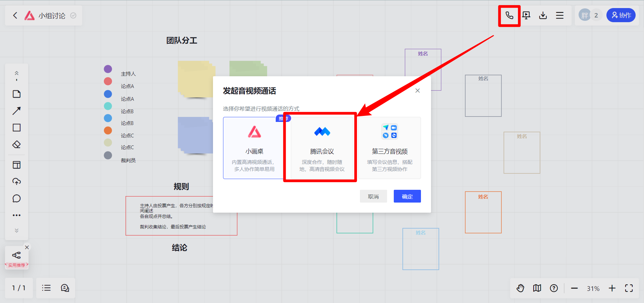Image resolution: width=644 pixels, height=303 pixels.
Task: Click the saved status check icon beside the title
Action: [x=73, y=15]
